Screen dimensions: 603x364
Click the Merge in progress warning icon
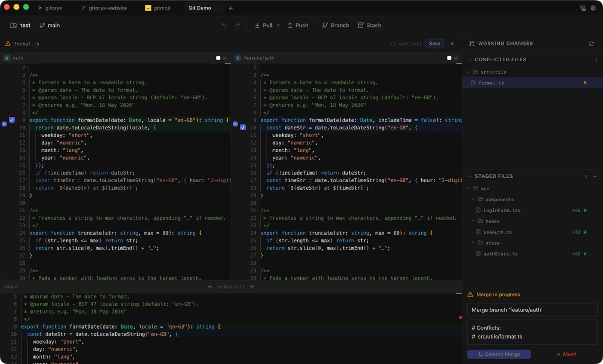point(470,294)
